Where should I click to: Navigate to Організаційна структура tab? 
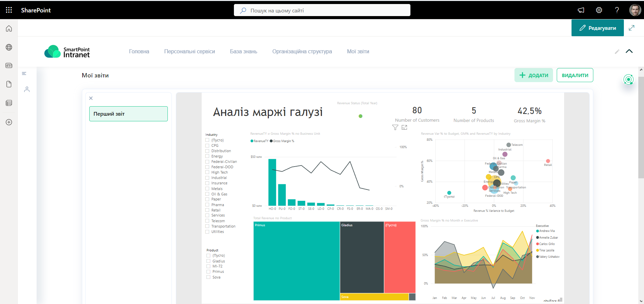tap(302, 51)
